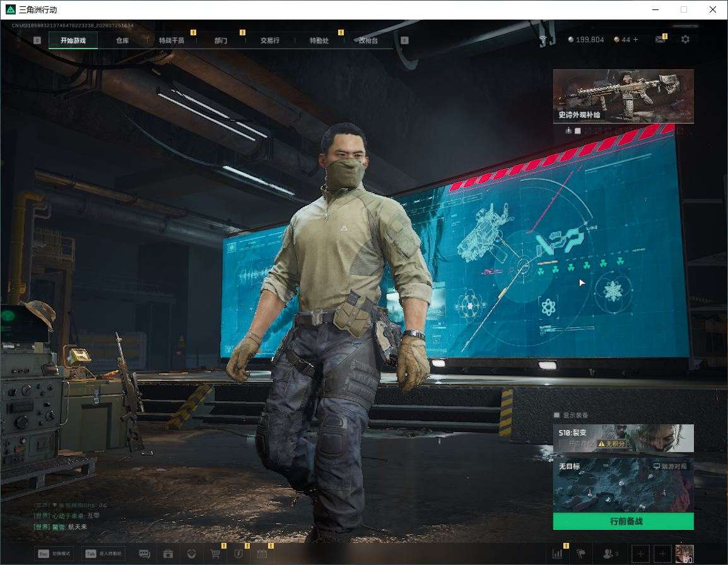The height and width of the screenshot is (565, 728).
Task: Click the star supply box icon
Action: tap(168, 554)
